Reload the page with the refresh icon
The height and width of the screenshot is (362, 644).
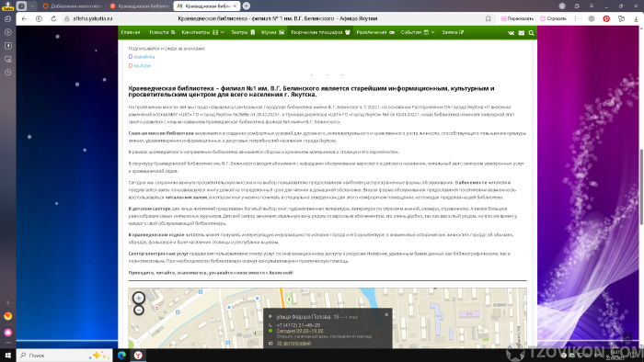pos(53,18)
